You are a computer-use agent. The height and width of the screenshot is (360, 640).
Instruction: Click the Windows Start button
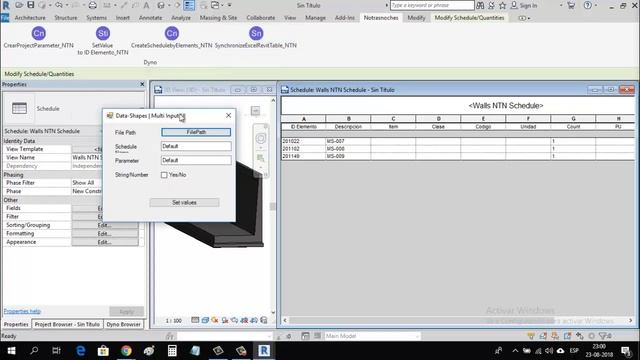click(11, 351)
